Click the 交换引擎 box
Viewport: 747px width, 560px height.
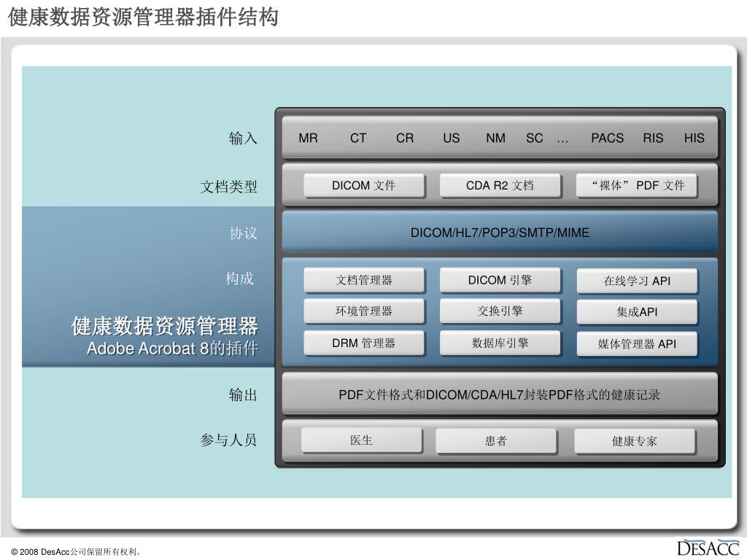[x=500, y=311]
